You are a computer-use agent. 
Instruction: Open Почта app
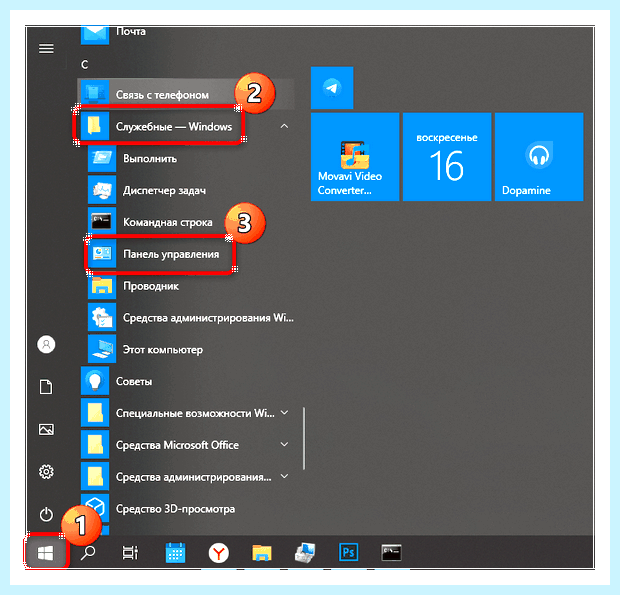(x=186, y=34)
